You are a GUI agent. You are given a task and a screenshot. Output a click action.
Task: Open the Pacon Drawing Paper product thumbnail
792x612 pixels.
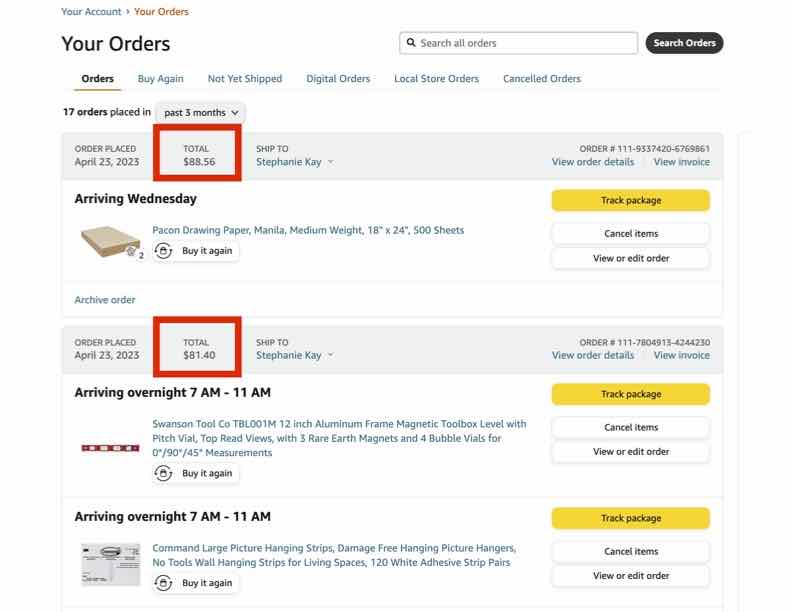point(110,241)
